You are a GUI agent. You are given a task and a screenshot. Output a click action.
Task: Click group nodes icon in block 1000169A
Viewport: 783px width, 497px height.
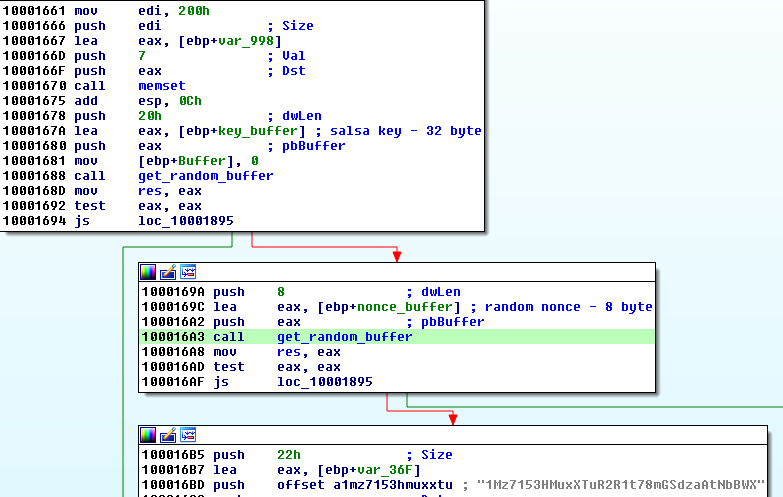coord(187,272)
